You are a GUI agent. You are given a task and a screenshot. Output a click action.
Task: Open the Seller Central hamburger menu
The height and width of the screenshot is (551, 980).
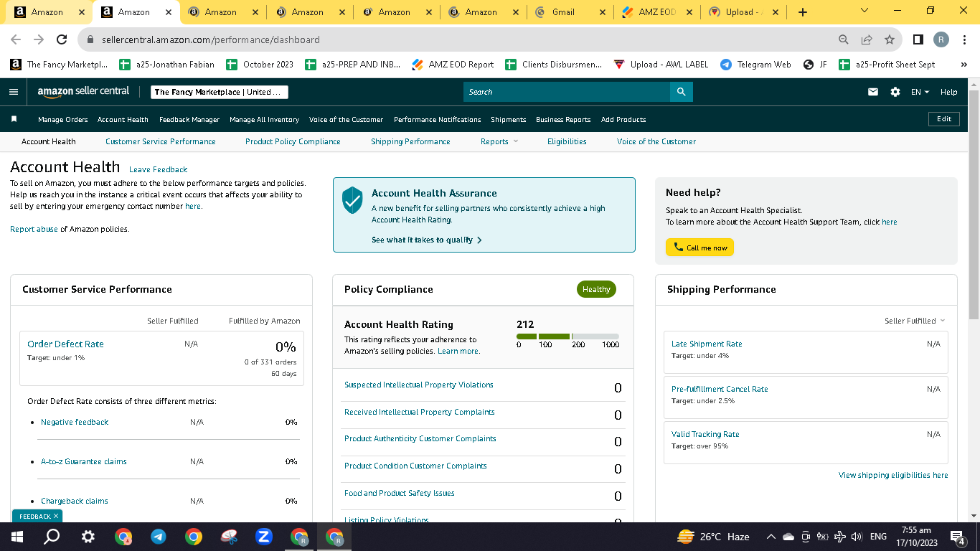pos(14,92)
